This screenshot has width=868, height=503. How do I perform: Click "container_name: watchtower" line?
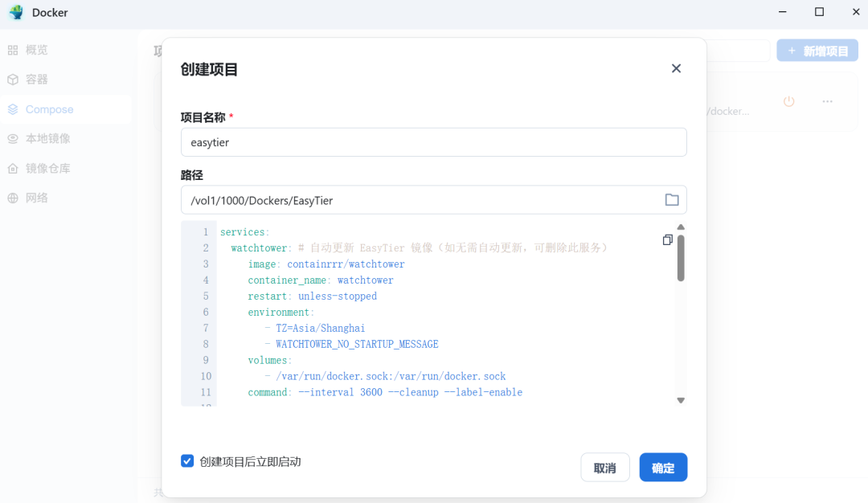321,280
